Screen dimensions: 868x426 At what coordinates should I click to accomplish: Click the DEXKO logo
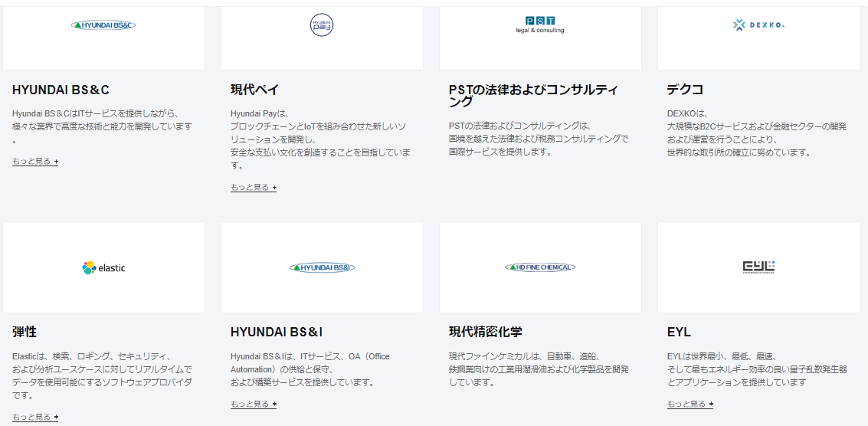[x=758, y=25]
